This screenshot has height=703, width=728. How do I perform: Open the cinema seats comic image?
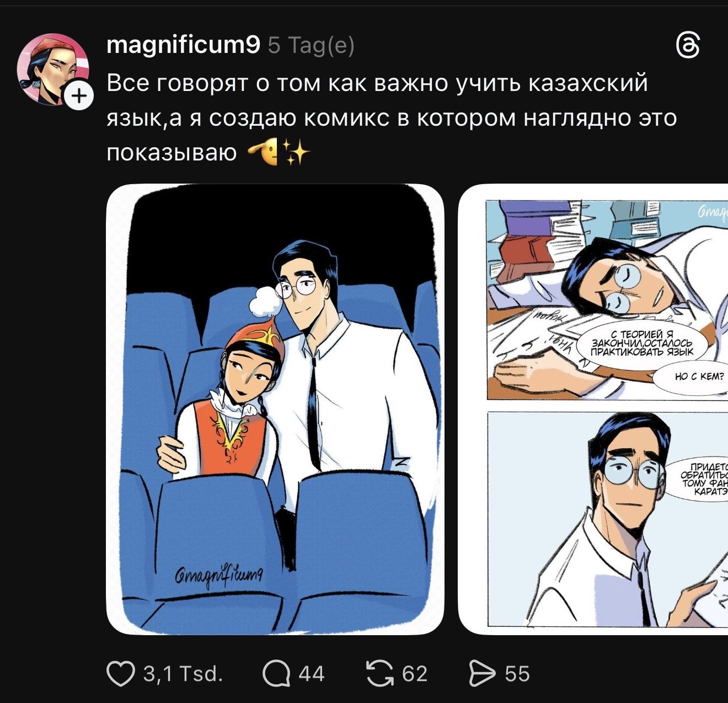tap(275, 409)
